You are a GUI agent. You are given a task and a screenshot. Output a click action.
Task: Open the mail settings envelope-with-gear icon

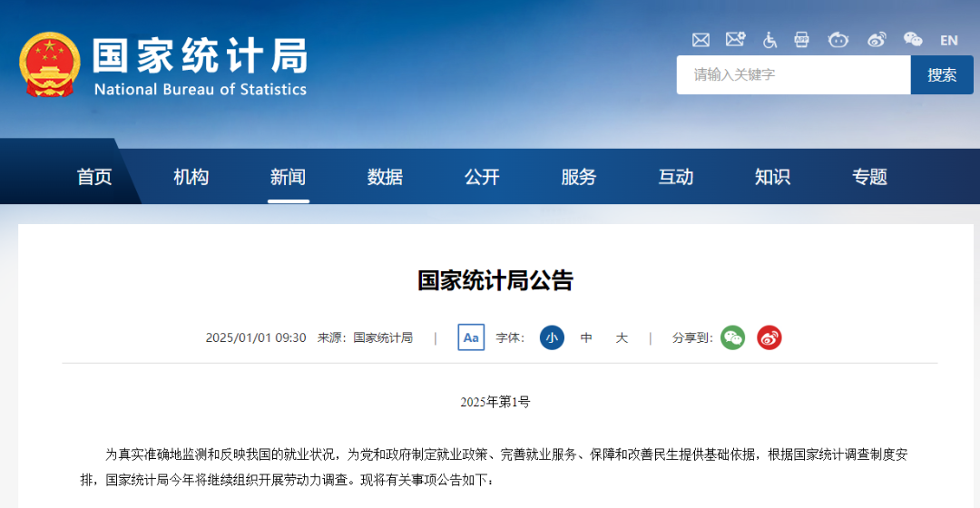click(x=735, y=40)
